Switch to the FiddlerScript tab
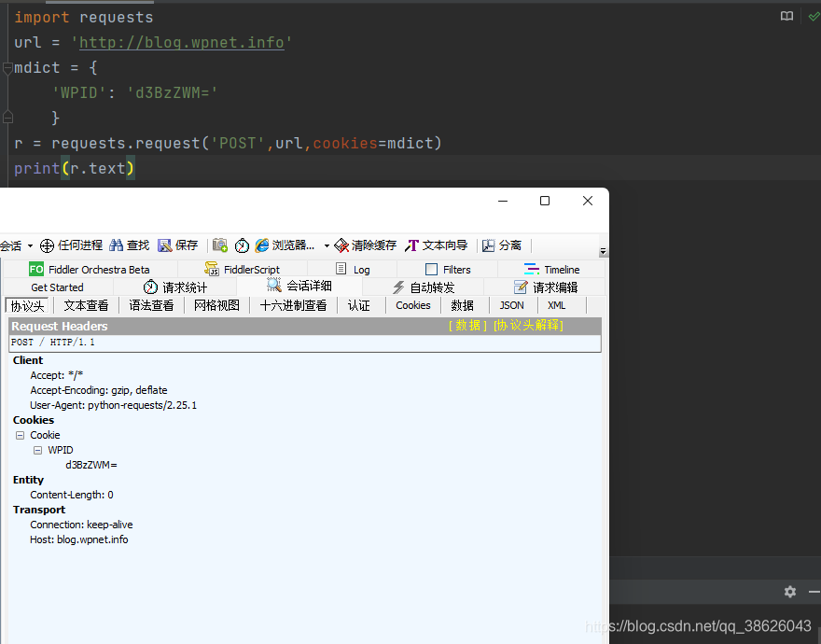This screenshot has width=821, height=644. click(243, 270)
